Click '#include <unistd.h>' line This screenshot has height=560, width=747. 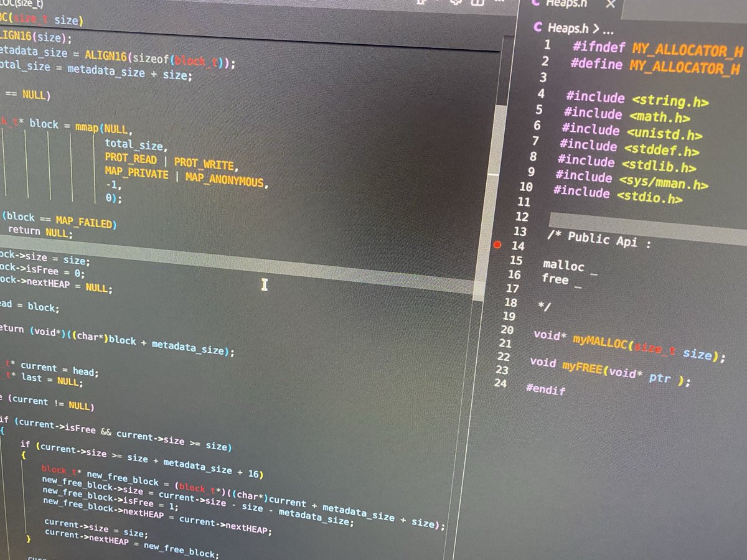tap(631, 132)
